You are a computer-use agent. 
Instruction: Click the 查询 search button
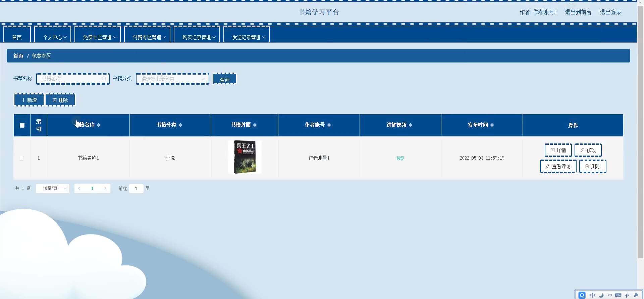click(x=225, y=79)
